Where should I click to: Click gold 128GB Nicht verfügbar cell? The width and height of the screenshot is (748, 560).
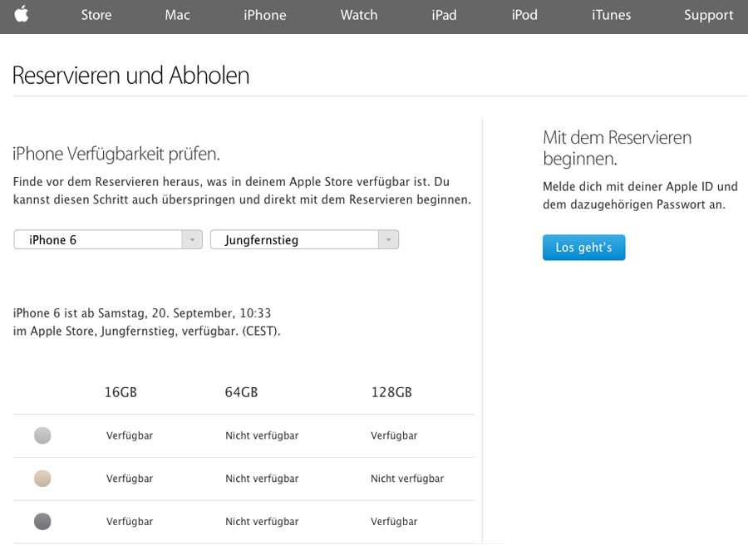407,479
